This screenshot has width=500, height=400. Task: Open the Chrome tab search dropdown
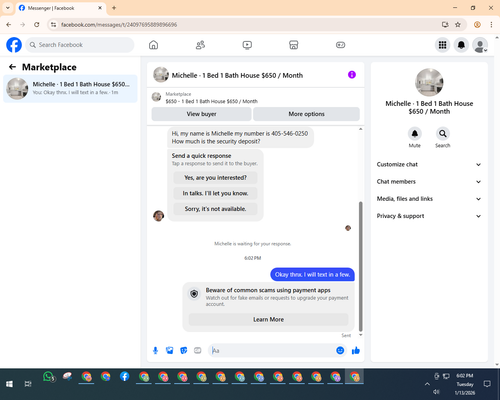(8, 8)
